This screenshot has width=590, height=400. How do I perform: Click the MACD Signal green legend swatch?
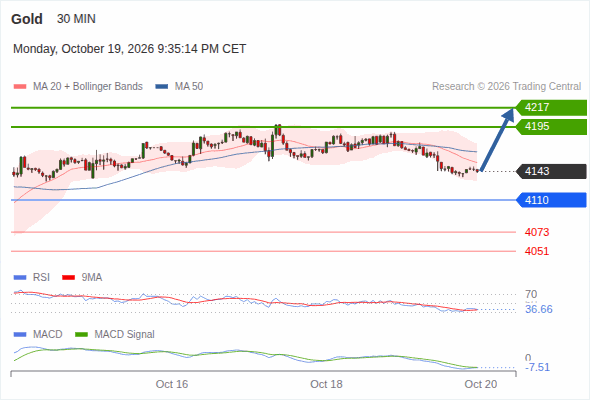(x=82, y=335)
